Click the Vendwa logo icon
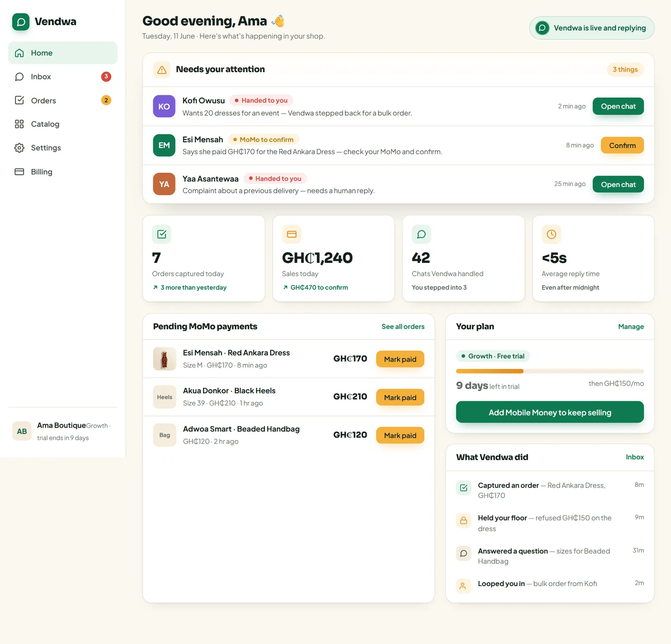Screen dimensions: 671x644 [x=21, y=22]
